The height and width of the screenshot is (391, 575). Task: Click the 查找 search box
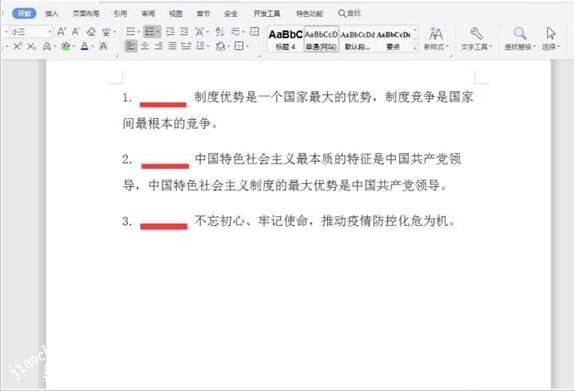(x=349, y=13)
